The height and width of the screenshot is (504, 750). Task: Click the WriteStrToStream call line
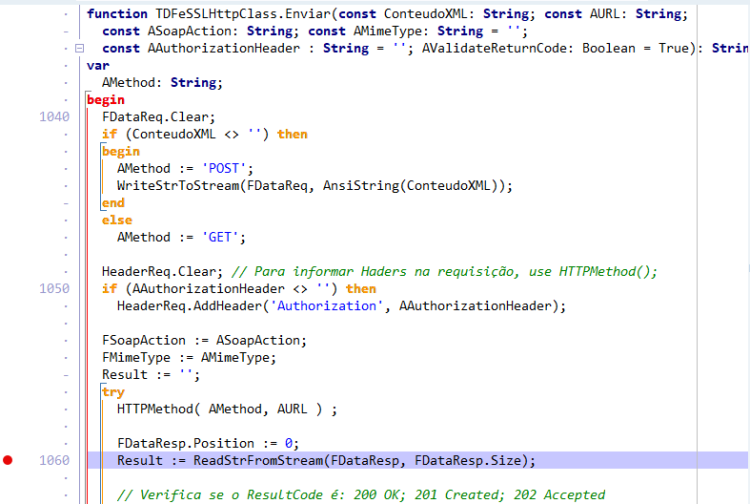coord(315,186)
